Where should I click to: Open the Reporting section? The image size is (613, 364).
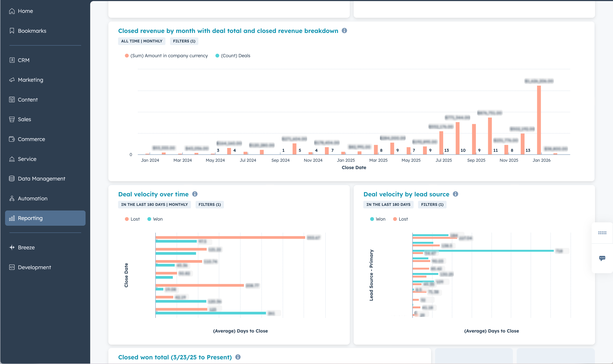[x=30, y=218]
